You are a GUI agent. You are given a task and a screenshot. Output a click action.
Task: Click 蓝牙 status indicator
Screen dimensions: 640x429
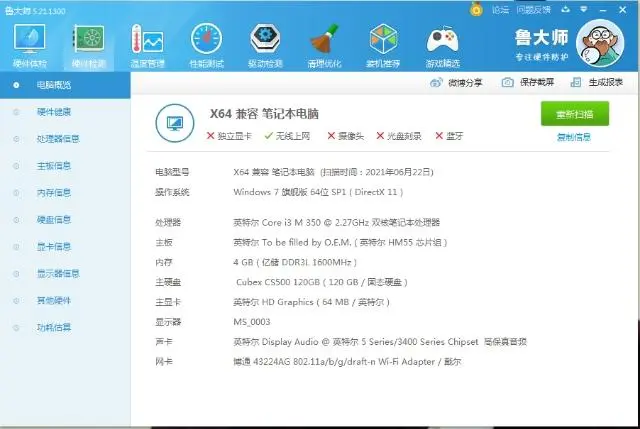449,136
